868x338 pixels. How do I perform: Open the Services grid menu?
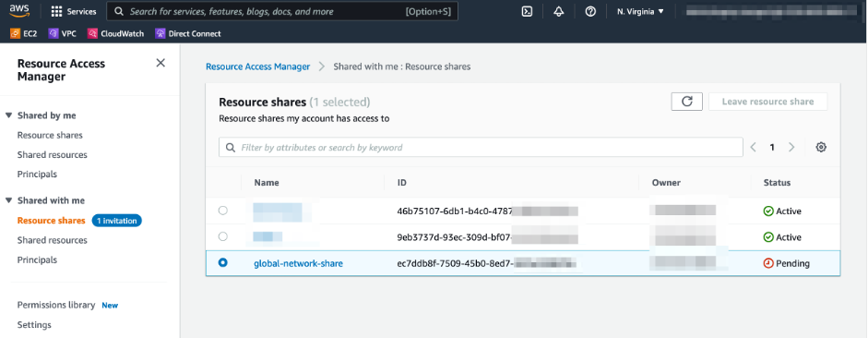pyautogui.click(x=74, y=11)
